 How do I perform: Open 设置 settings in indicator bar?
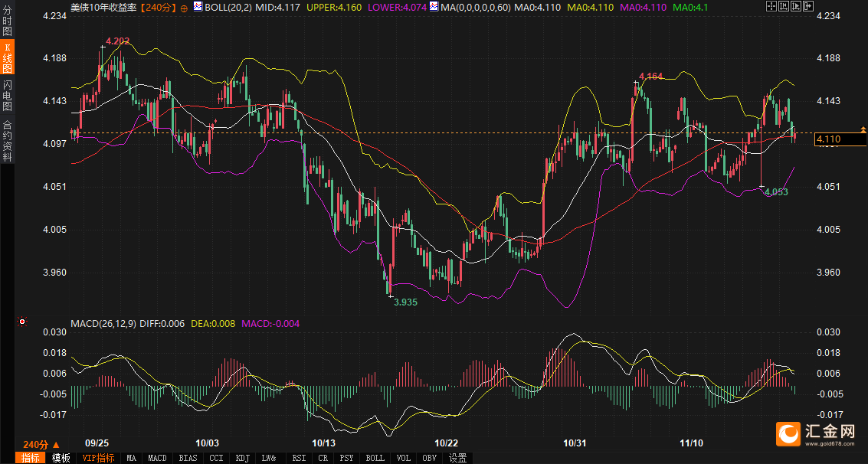point(457,458)
